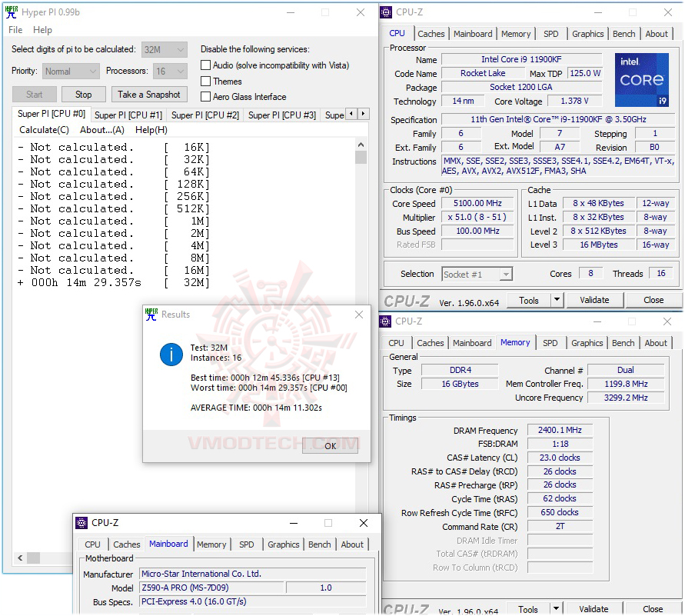This screenshot has height=616, width=685.
Task: Click the Intel Core i9 logo badge
Action: click(641, 80)
